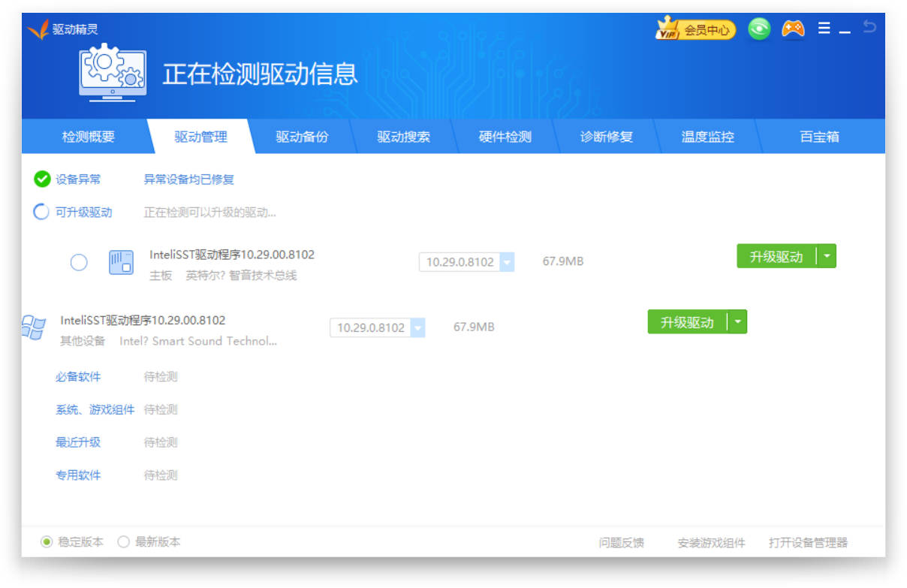
Task: Click the green check icon next to 设备异常
Action: click(42, 179)
